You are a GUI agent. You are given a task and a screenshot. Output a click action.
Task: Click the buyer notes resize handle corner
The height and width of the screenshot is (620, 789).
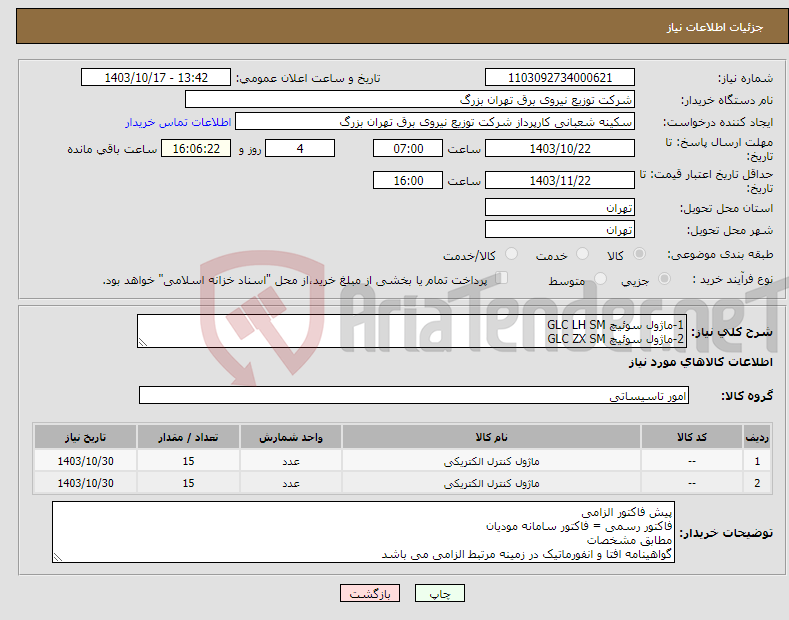58,557
